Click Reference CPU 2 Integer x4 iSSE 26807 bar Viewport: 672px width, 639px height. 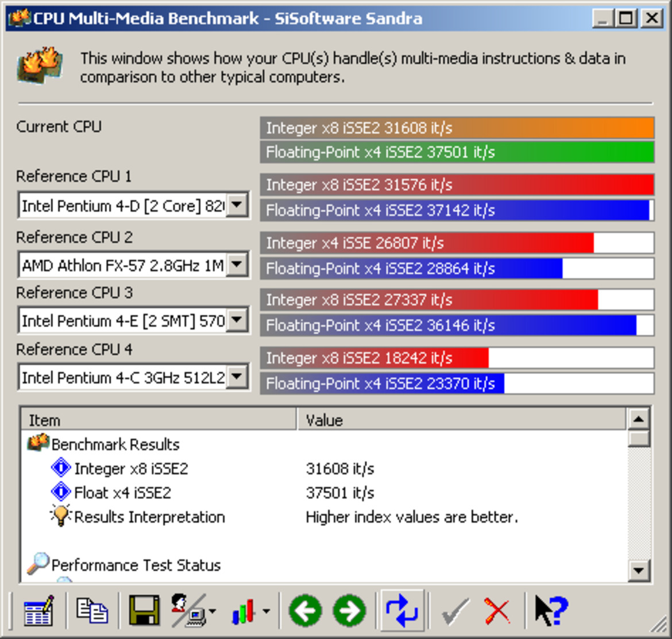click(457, 243)
